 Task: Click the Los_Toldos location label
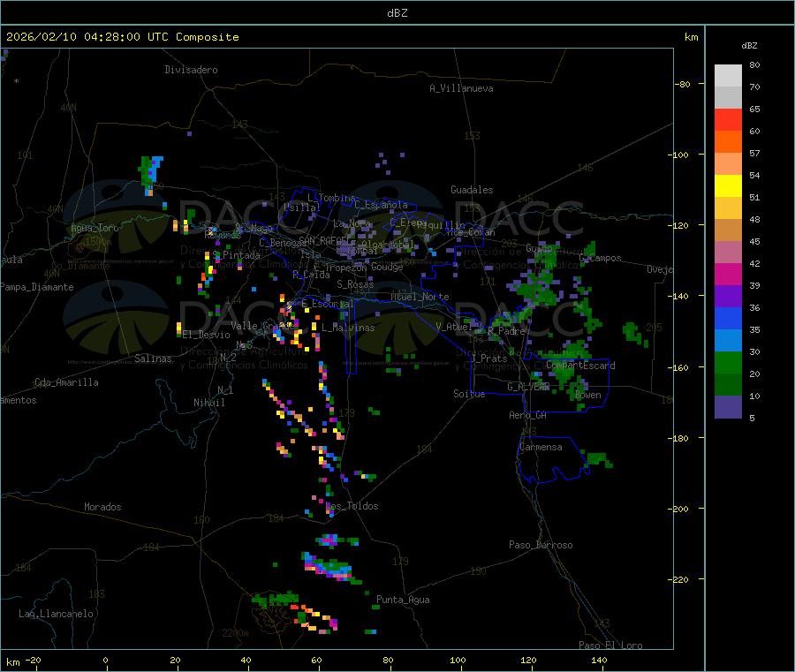point(352,506)
